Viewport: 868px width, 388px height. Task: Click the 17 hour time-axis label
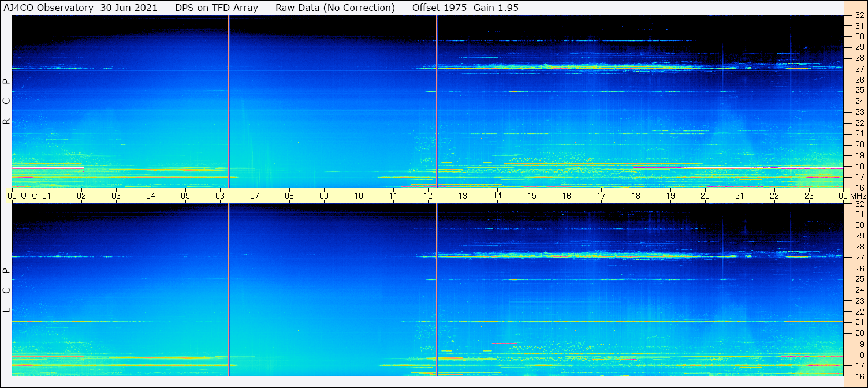coord(601,196)
